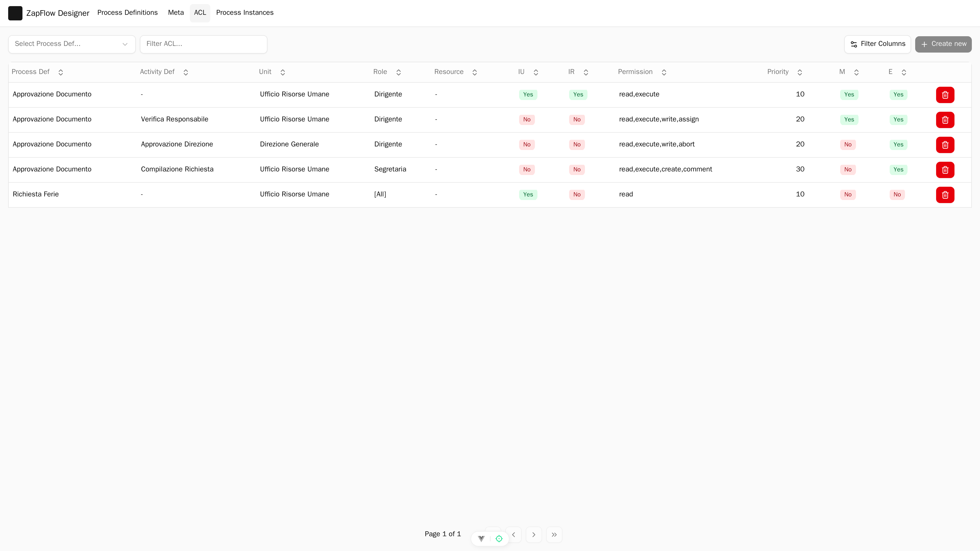Viewport: 980px width, 551px height.
Task: Click 'Richiesta Ferie' process cell
Action: point(36,194)
